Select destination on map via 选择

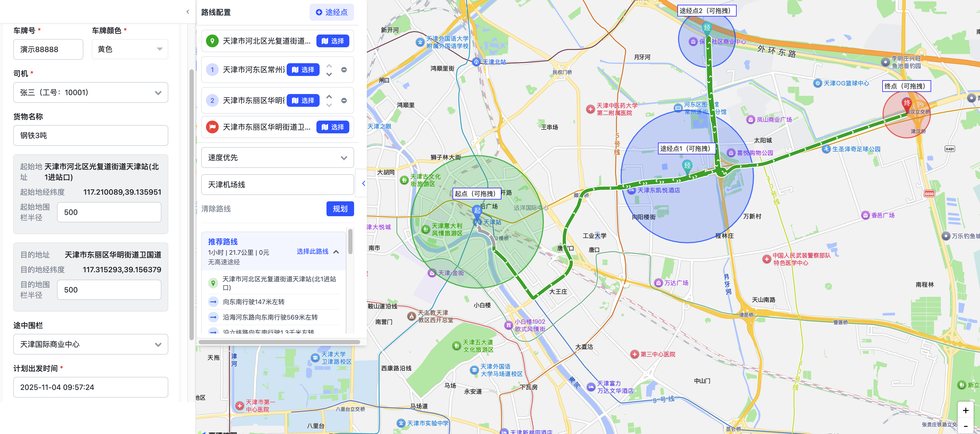click(333, 127)
